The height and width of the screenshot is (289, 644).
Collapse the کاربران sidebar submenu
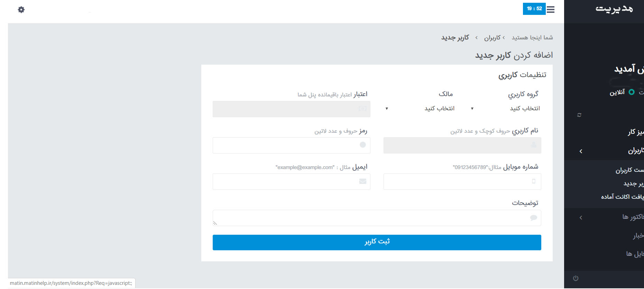pos(581,151)
